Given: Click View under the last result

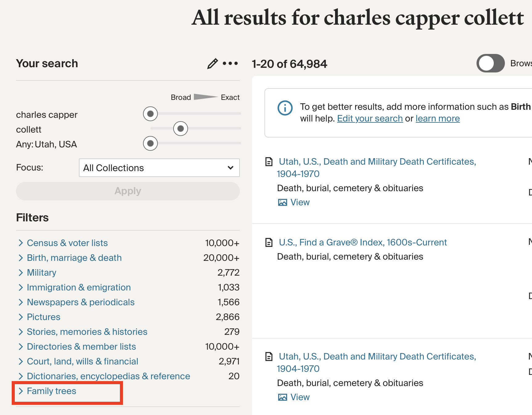Looking at the screenshot, I should coord(300,397).
